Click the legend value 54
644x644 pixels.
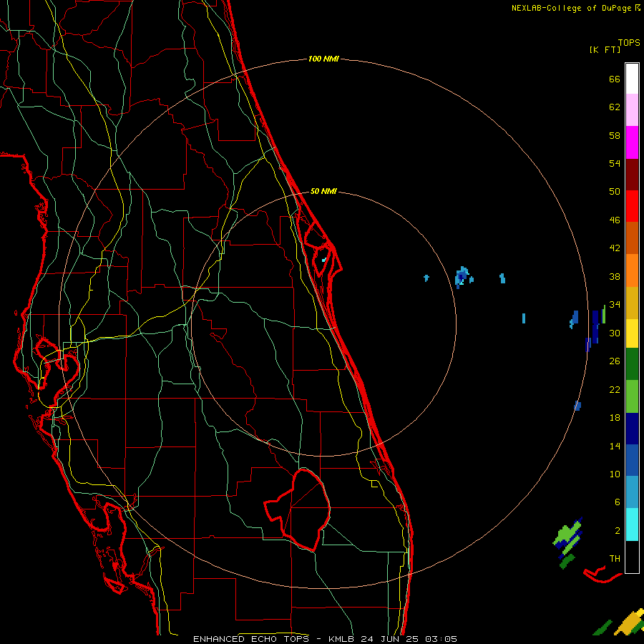[615, 163]
